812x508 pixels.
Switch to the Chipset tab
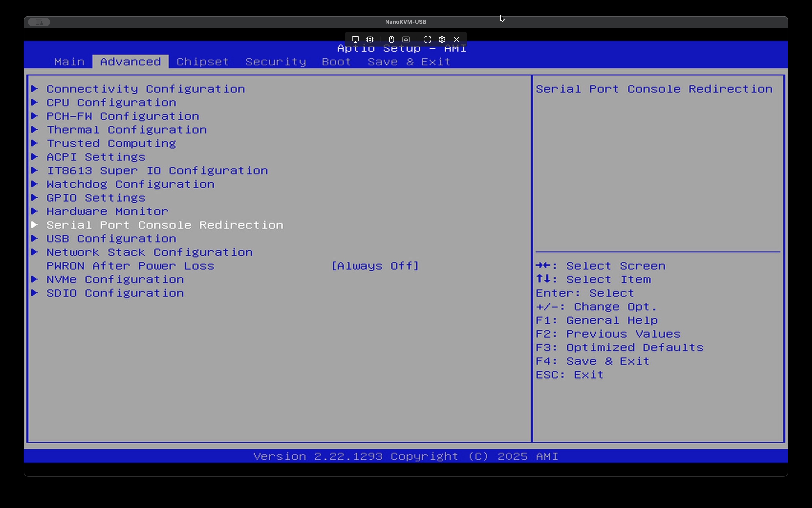coord(202,62)
